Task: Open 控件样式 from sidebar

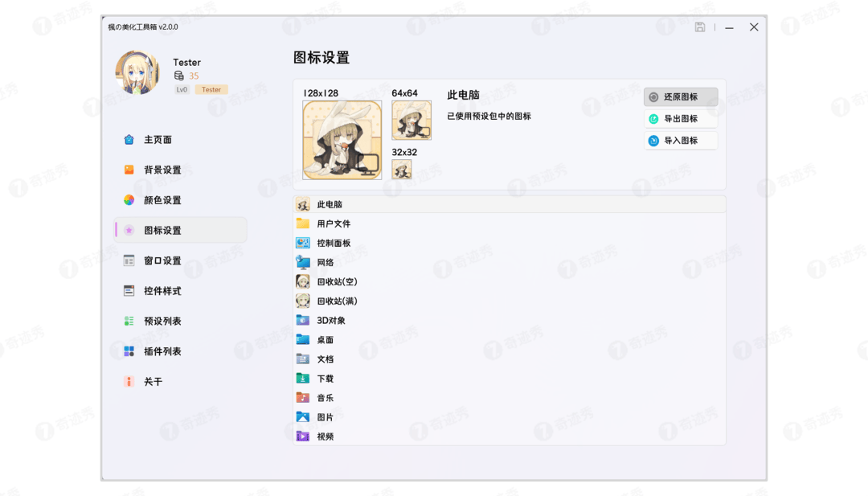Action: (181, 291)
